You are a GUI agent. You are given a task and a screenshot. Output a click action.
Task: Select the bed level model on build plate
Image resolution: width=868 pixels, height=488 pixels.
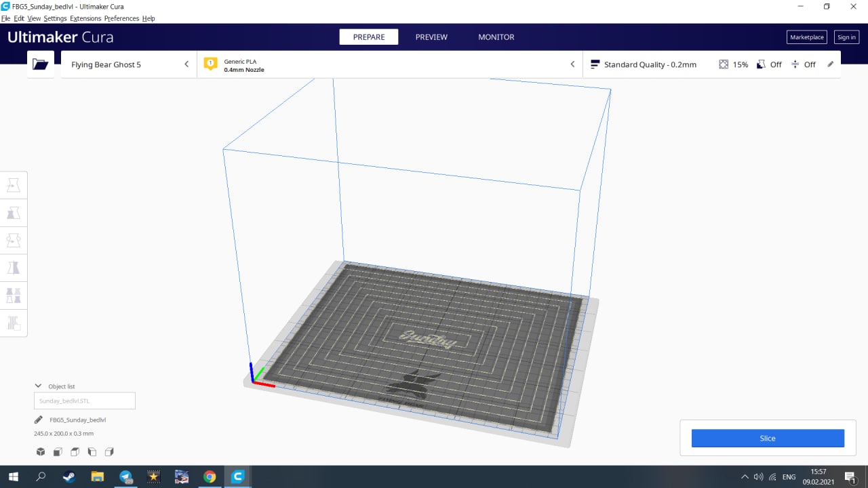pos(425,347)
